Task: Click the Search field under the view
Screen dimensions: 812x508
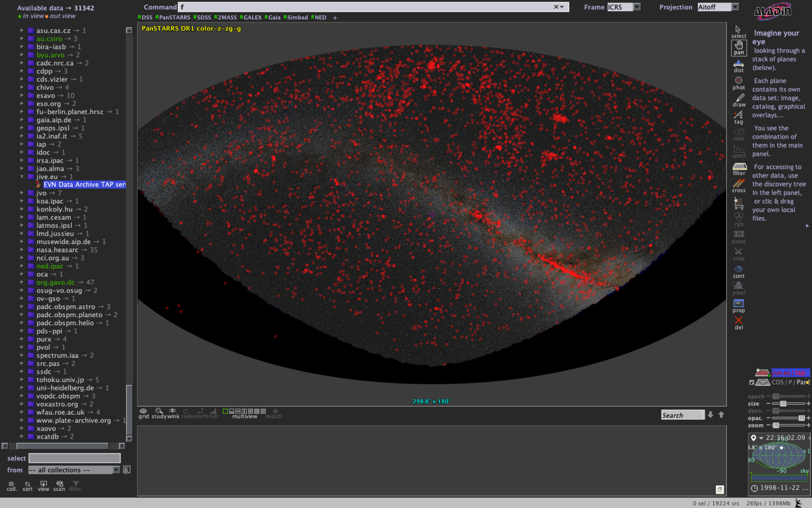Action: [682, 415]
